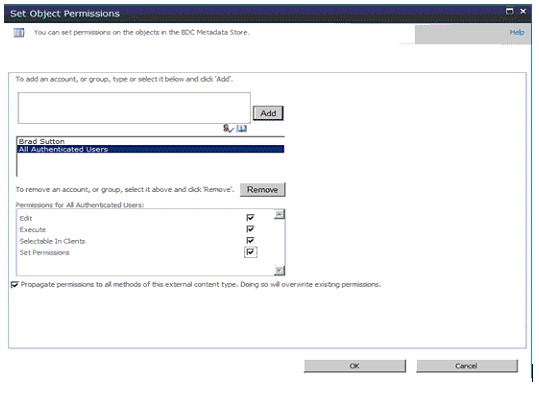Click the Selectable In Clients label
This screenshot has height=399, width=539.
[x=52, y=241]
